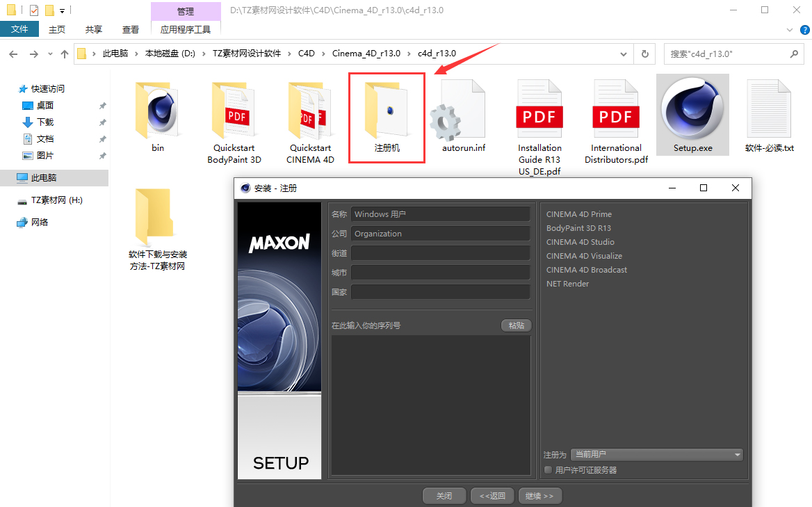Image resolution: width=812 pixels, height=507 pixels.
Task: Click the search magnifier icon
Action: pyautogui.click(x=794, y=54)
